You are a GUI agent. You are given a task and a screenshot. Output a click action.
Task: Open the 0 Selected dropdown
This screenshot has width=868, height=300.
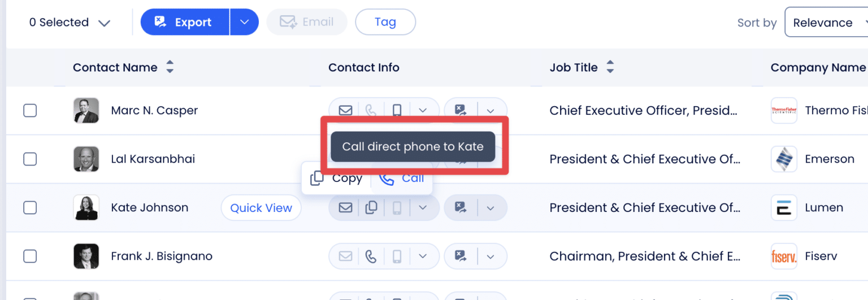[70, 23]
